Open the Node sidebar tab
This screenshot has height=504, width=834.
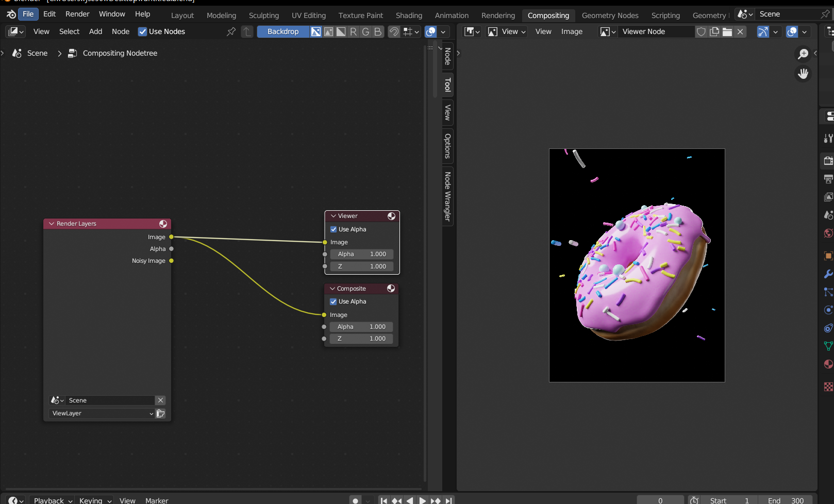click(x=447, y=56)
